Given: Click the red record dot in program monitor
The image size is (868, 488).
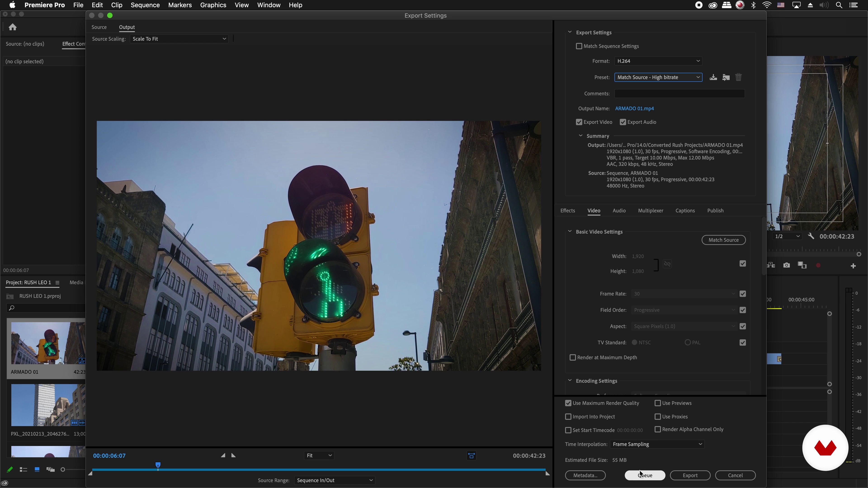Looking at the screenshot, I should coord(818,265).
